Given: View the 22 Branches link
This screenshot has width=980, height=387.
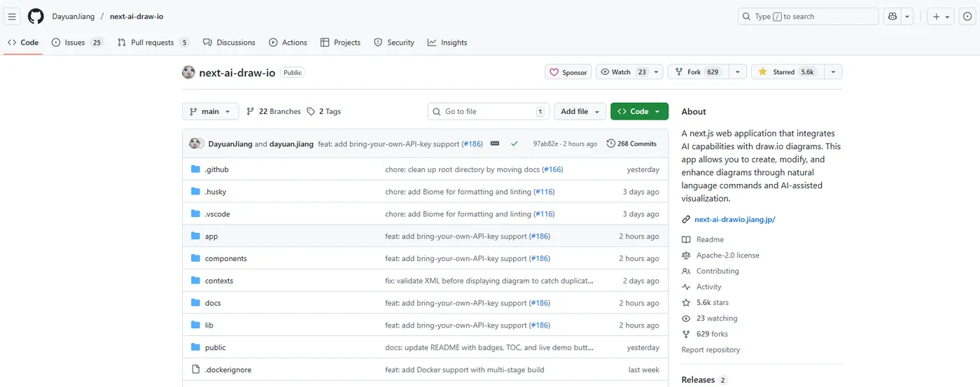Looking at the screenshot, I should (273, 111).
